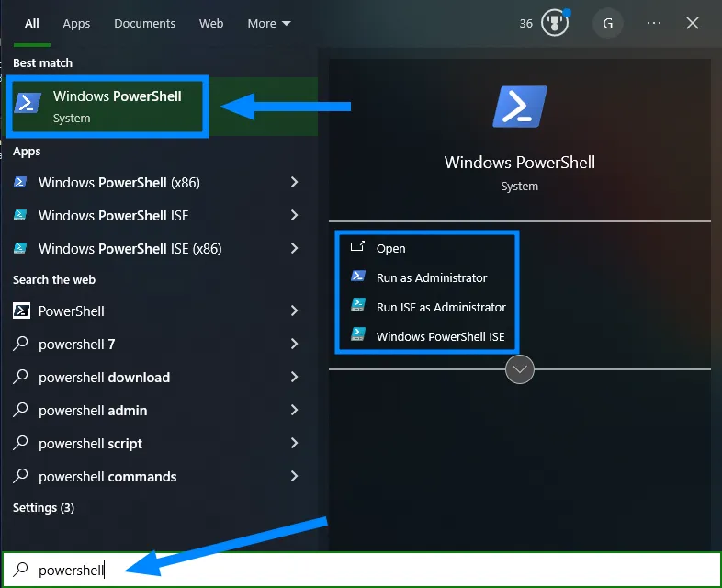Expand powershell commands suggestion arrow

click(294, 477)
